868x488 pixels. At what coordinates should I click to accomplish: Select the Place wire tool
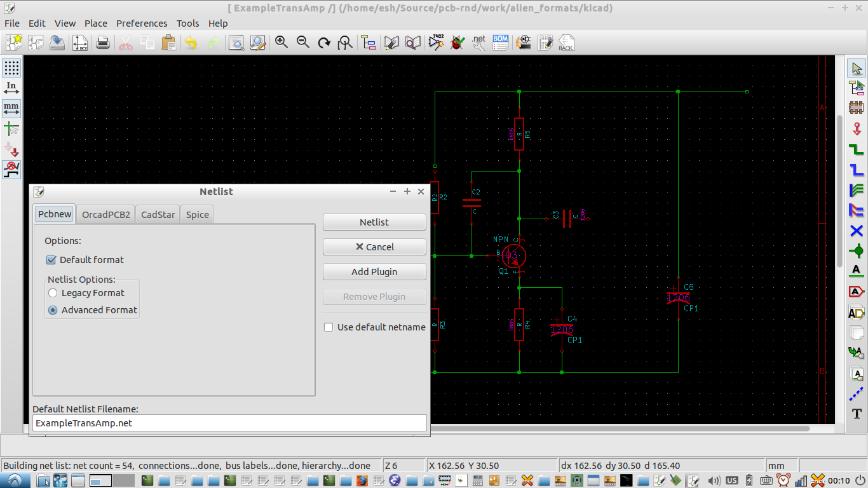point(857,150)
